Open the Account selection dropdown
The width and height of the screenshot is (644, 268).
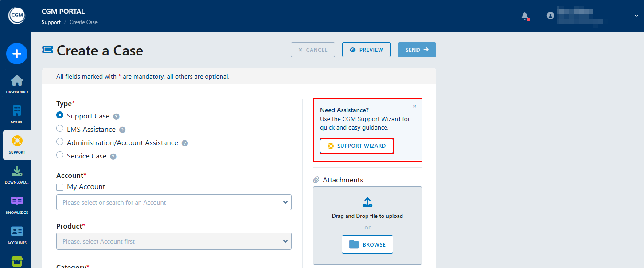tap(174, 202)
